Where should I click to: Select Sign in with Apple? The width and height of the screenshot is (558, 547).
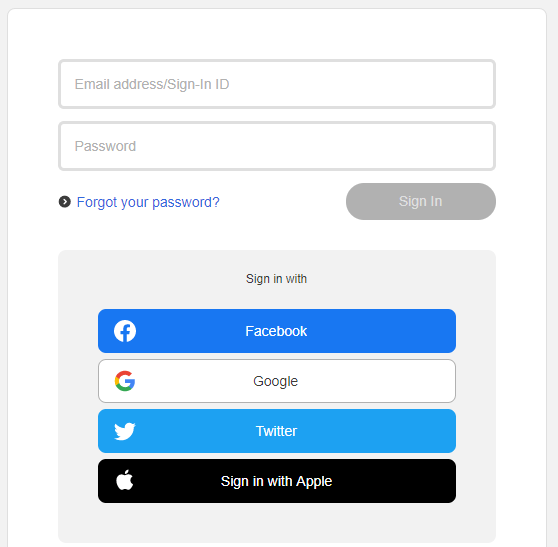pyautogui.click(x=277, y=481)
